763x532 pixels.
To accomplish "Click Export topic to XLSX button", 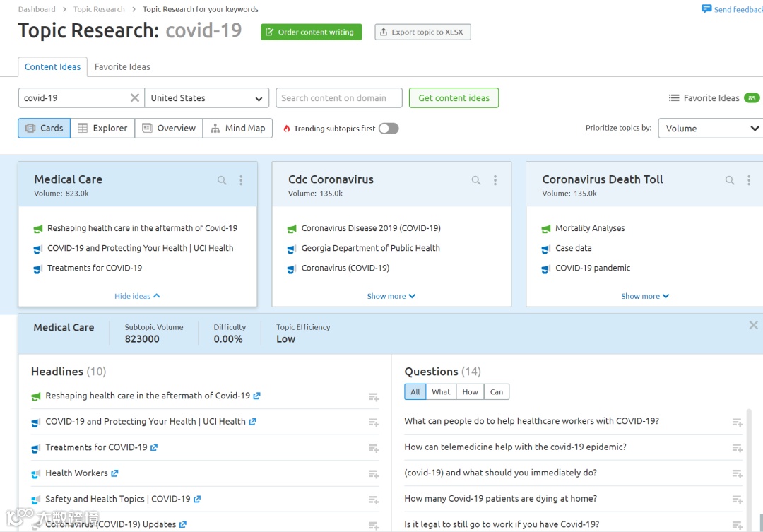I will (x=423, y=32).
